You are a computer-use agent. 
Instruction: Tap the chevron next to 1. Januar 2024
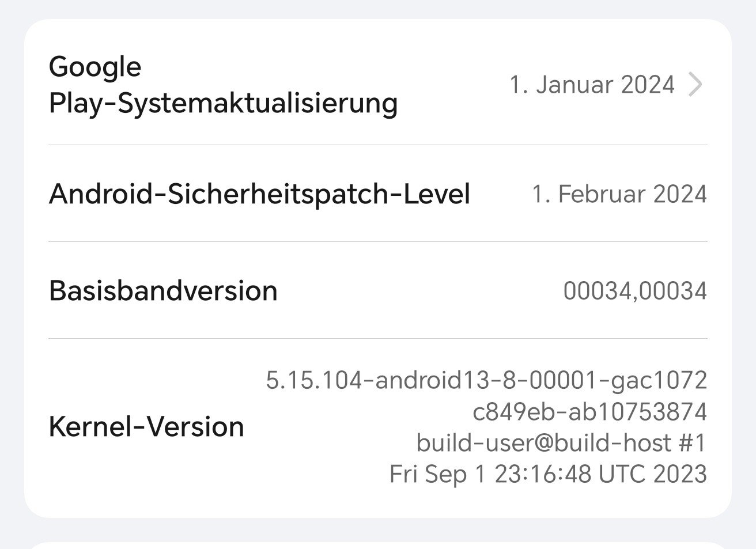695,85
